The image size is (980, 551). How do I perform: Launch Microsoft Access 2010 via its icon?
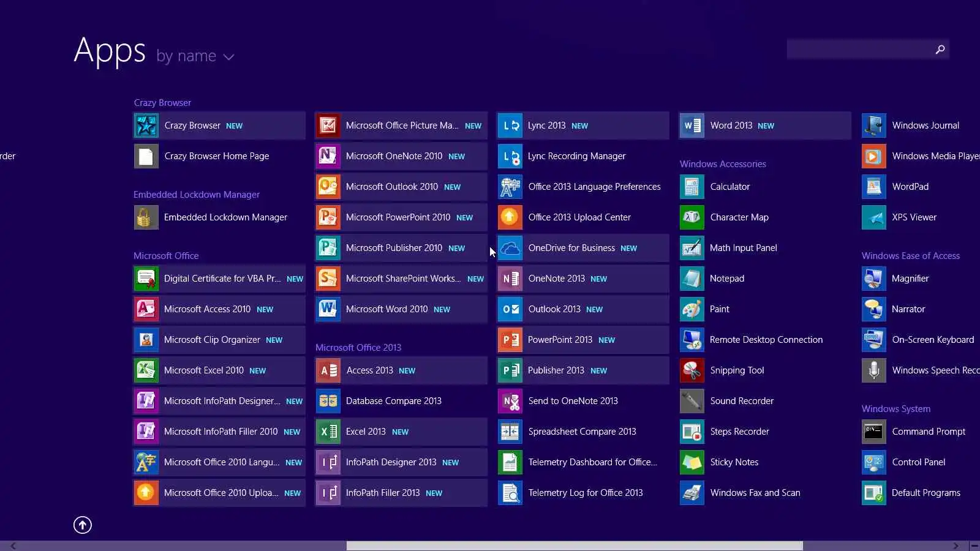pos(146,309)
